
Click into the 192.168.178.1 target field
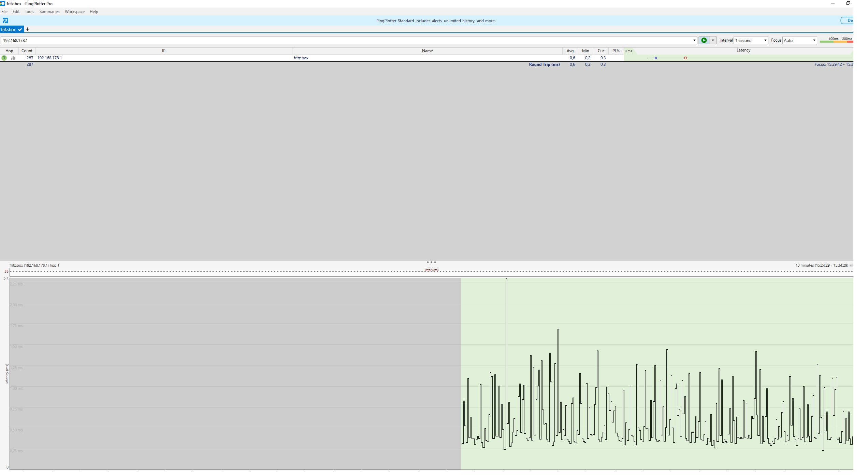(341, 40)
